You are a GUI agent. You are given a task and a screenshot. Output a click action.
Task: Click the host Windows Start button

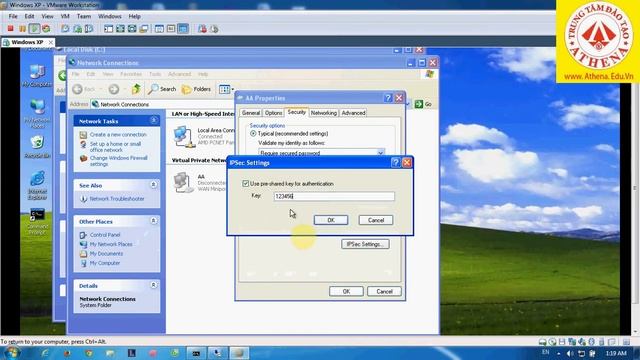[x=11, y=353]
